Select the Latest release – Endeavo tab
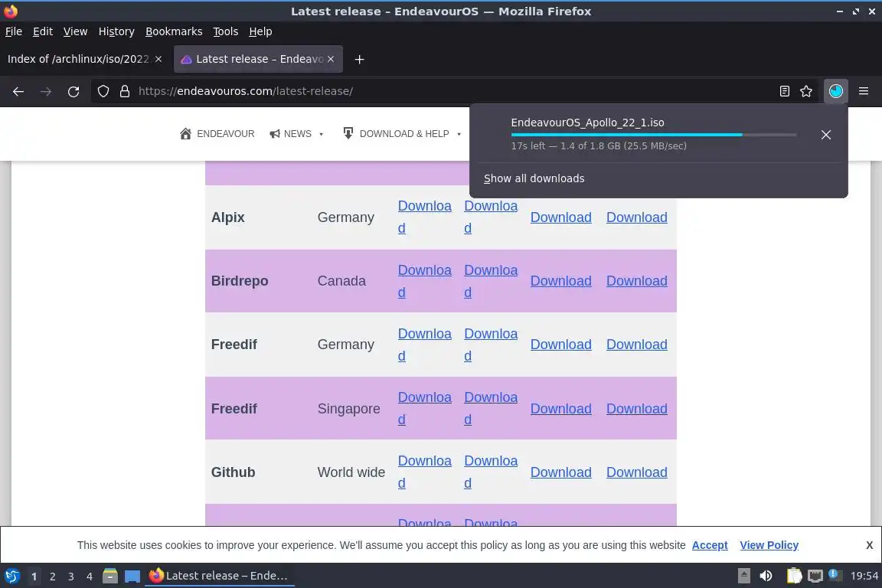Image resolution: width=882 pixels, height=588 pixels. pyautogui.click(x=258, y=59)
